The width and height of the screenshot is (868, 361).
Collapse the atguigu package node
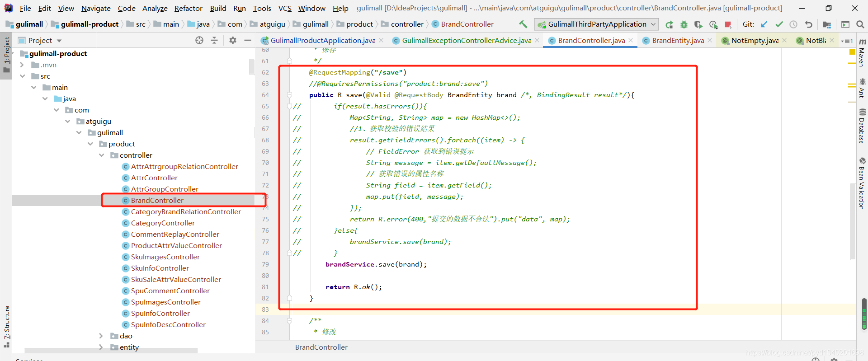67,122
